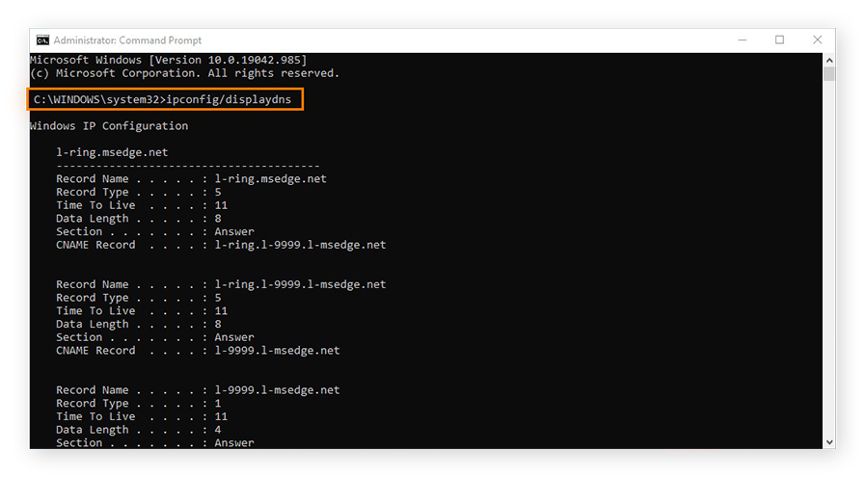Viewport: 868px width, 477px height.
Task: Click the vertical scrollbar thumb
Action: tap(828, 73)
